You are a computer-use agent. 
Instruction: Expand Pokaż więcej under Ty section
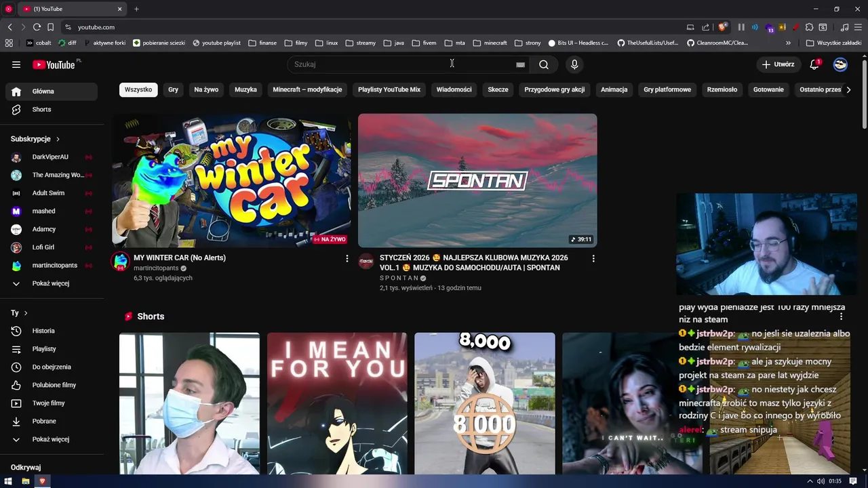click(x=52, y=439)
